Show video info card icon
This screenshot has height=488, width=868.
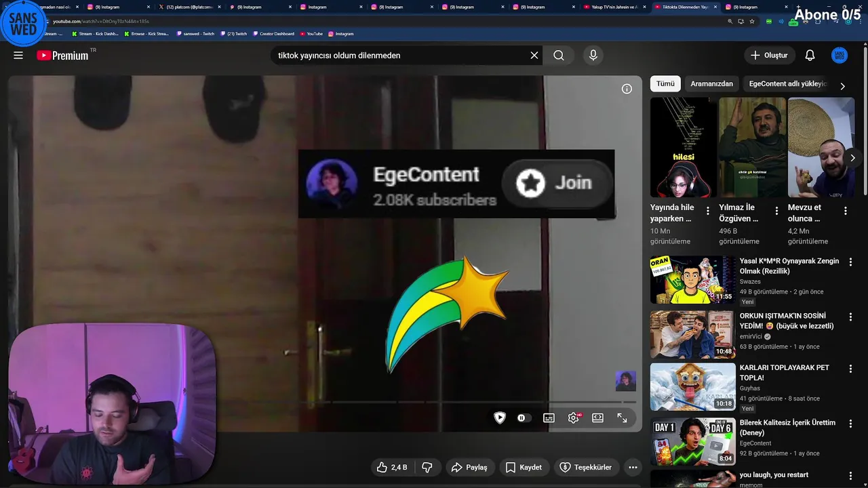pos(627,89)
